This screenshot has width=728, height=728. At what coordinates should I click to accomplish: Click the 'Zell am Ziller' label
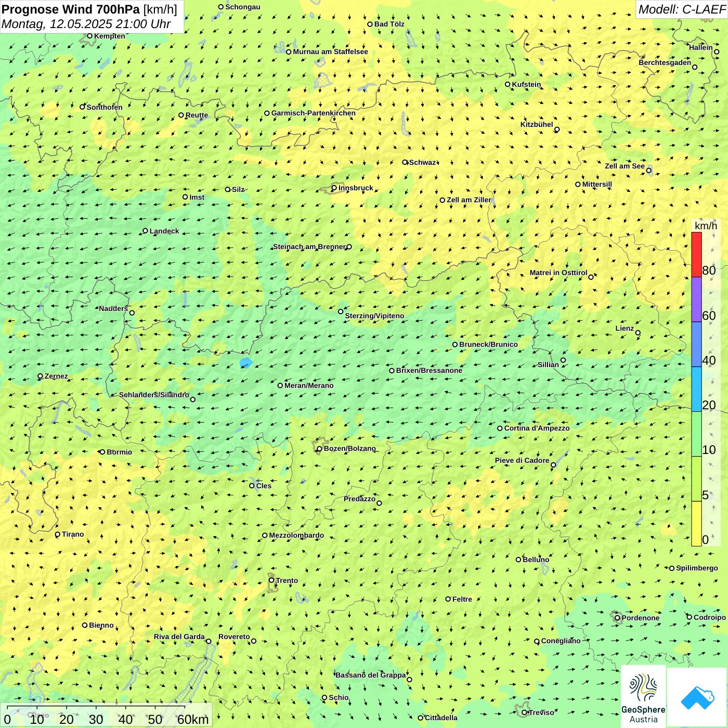469,200
